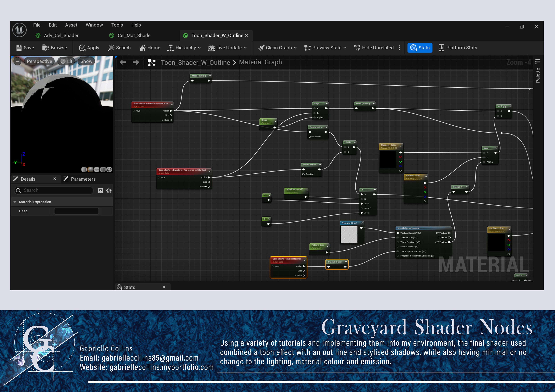
Task: Click the Desc text field
Action: coord(76,211)
